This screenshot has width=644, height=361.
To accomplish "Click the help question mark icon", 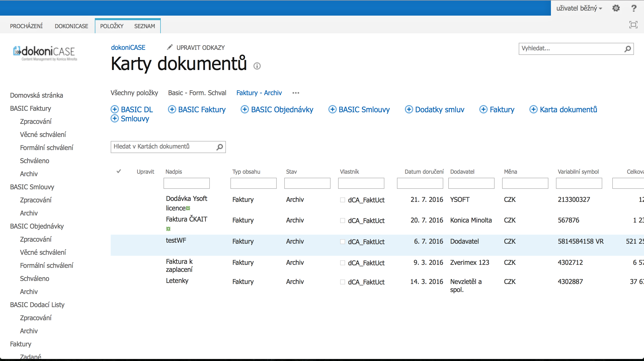I will (x=634, y=8).
